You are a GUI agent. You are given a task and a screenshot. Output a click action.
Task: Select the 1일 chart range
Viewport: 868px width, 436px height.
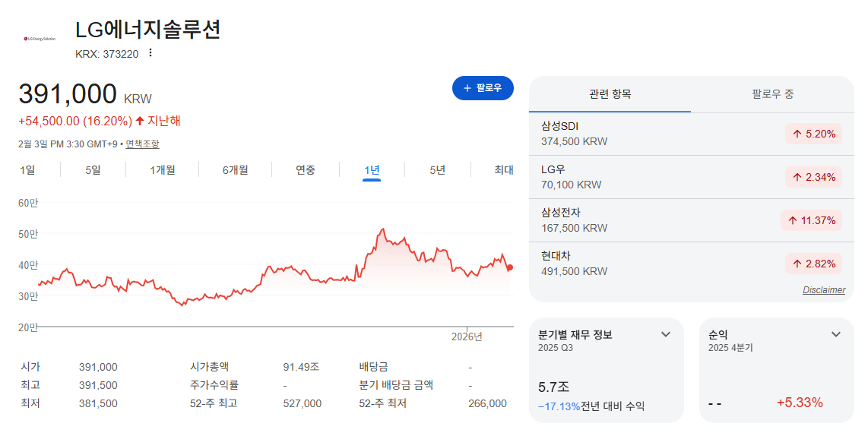27,170
